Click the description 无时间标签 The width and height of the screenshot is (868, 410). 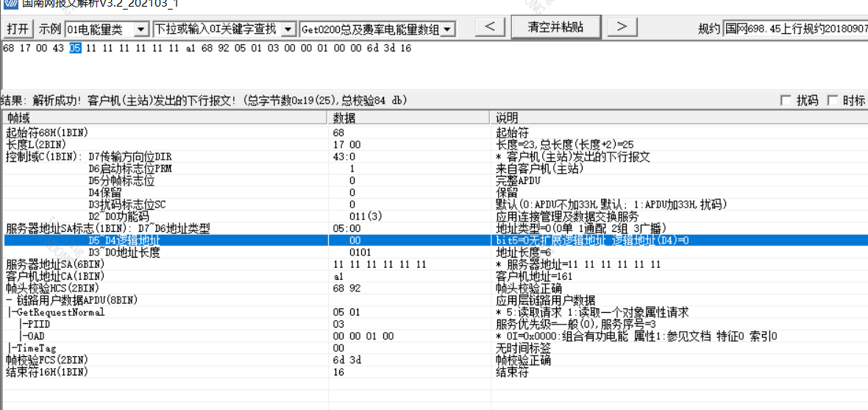pyautogui.click(x=523, y=348)
